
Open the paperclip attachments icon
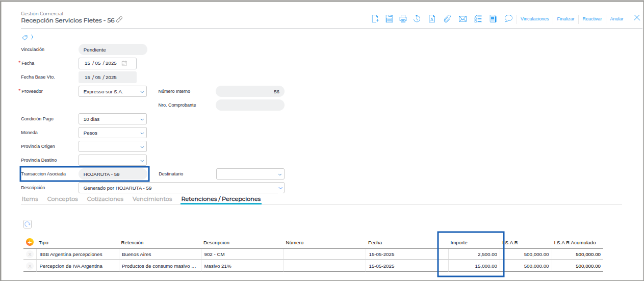[x=447, y=19]
